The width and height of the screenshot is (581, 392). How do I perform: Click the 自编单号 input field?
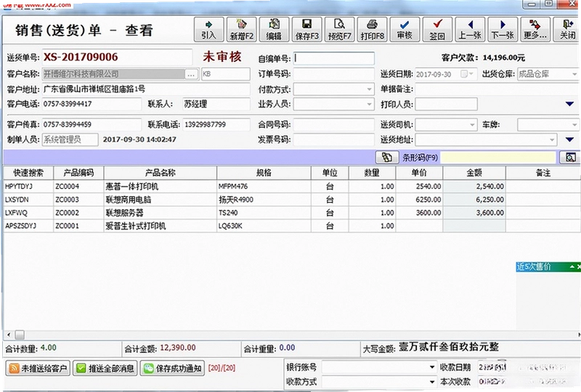pyautogui.click(x=334, y=59)
